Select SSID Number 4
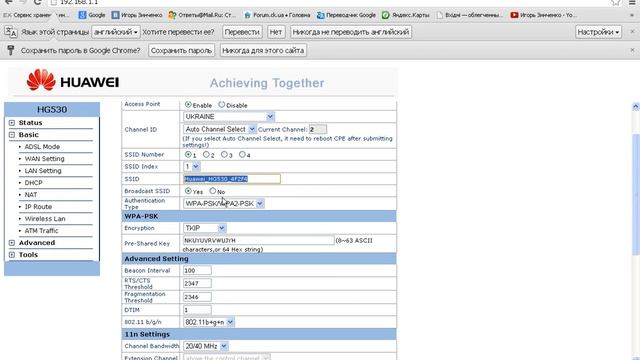The height and width of the screenshot is (360, 640). 242,155
